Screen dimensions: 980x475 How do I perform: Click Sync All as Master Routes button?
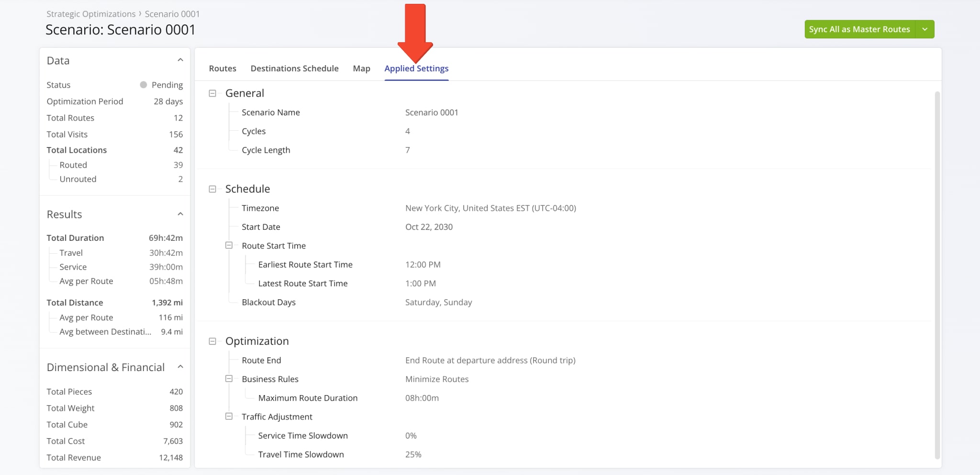coord(859,29)
